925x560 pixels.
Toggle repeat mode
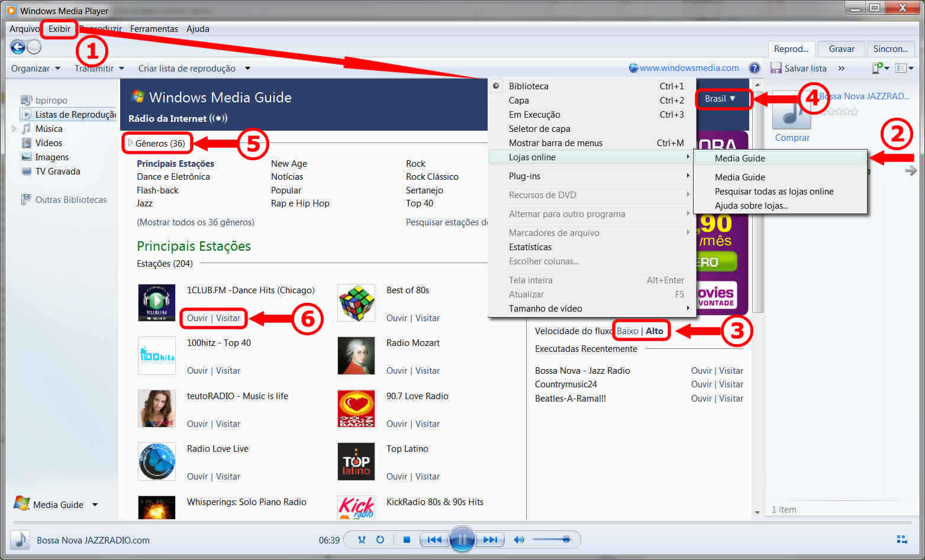380,539
